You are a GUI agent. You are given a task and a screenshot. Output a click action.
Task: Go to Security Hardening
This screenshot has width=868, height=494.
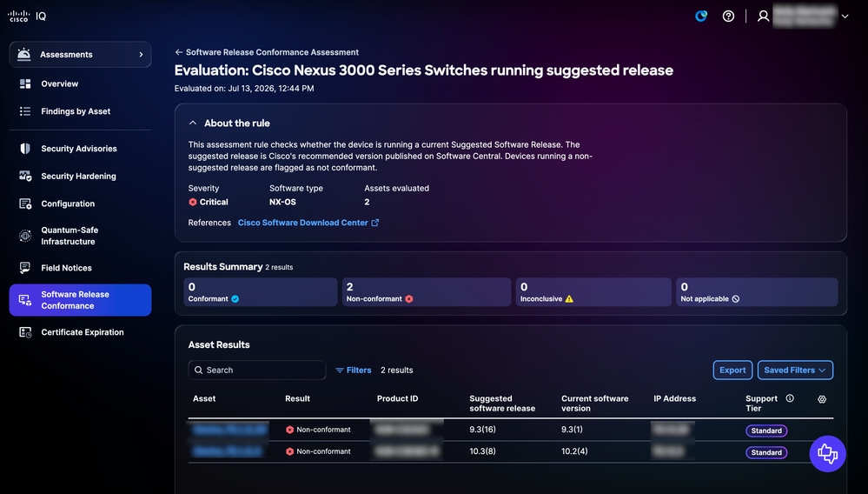pyautogui.click(x=78, y=176)
